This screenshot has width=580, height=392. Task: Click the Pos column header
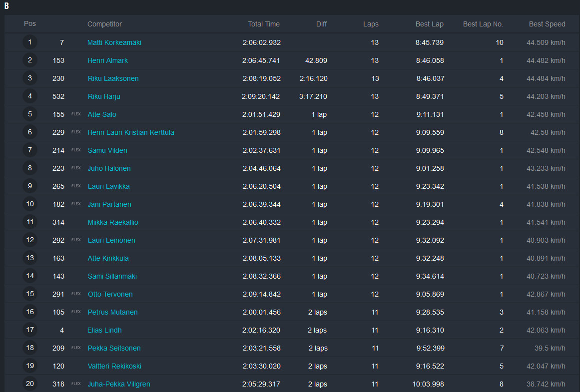pyautogui.click(x=30, y=24)
